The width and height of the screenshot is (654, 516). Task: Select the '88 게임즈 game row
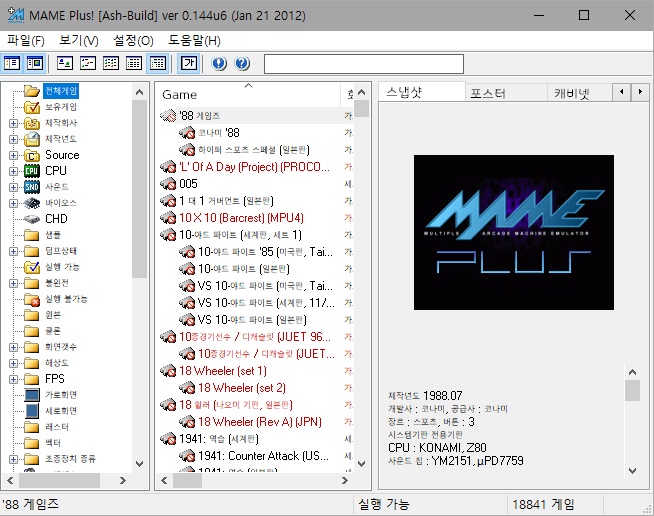click(x=256, y=116)
